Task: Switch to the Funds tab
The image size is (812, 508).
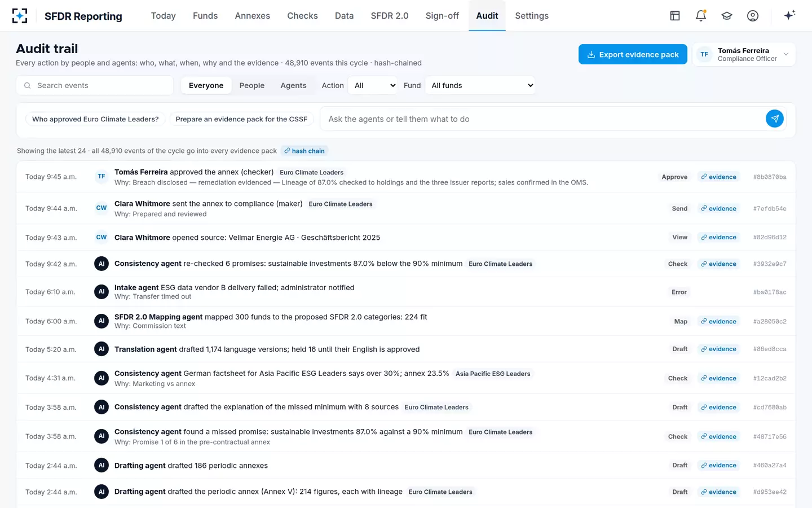Action: pyautogui.click(x=205, y=16)
